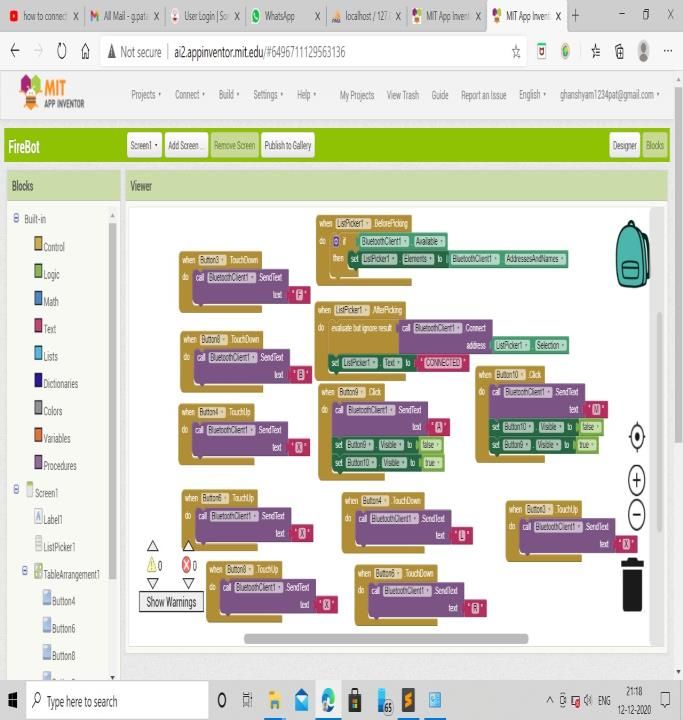Image resolution: width=683 pixels, height=720 pixels.
Task: Click Publish to Gallery
Action: click(x=288, y=145)
